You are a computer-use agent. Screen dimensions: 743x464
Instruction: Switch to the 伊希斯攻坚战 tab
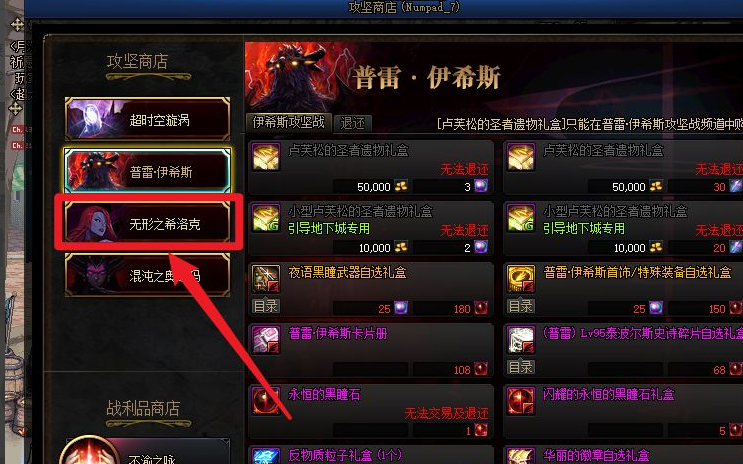289,122
